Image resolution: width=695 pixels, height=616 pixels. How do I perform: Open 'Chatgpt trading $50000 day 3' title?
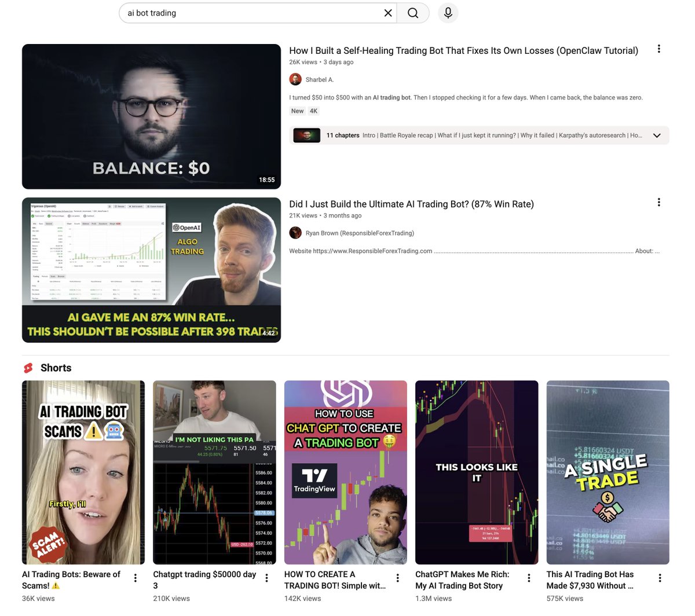pos(204,580)
